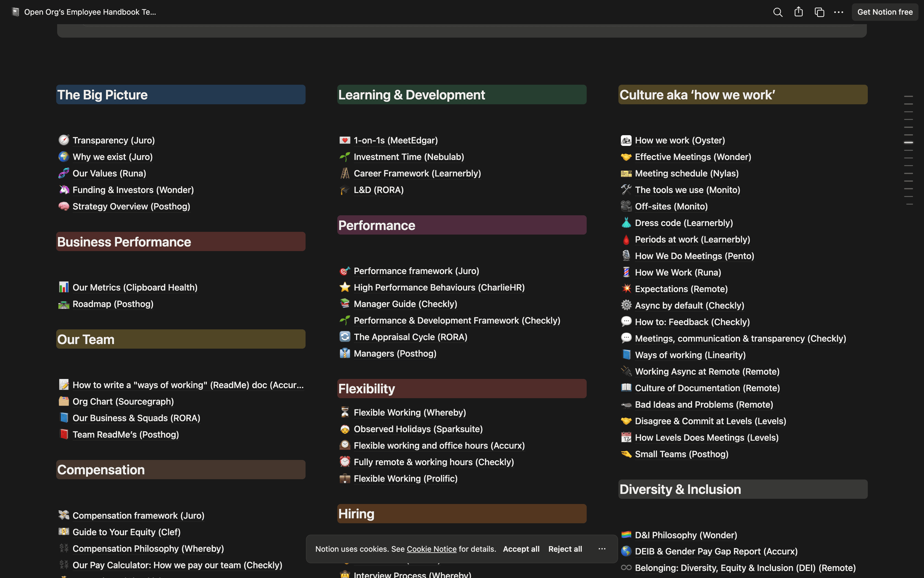This screenshot has width=924, height=578.
Task: Click the bar chart icon beside Our Metrics
Action: [64, 287]
